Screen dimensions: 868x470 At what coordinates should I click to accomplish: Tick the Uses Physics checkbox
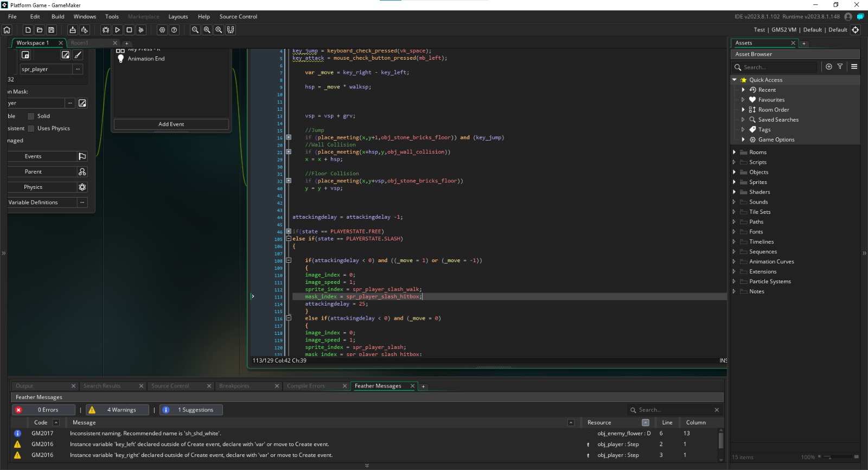point(31,129)
